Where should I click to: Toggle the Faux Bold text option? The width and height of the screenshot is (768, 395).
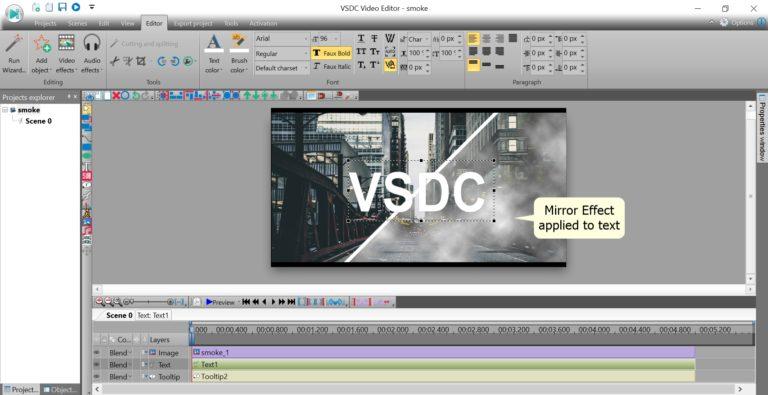point(332,53)
